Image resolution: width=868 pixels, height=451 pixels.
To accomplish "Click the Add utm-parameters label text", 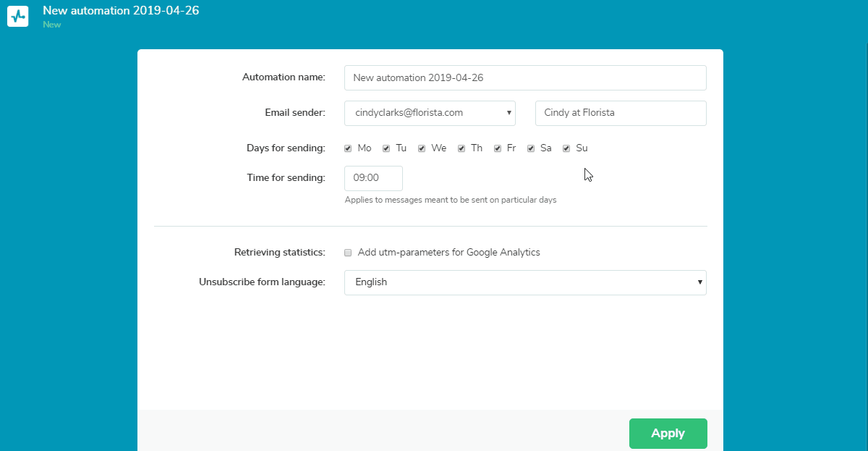I will (x=448, y=253).
